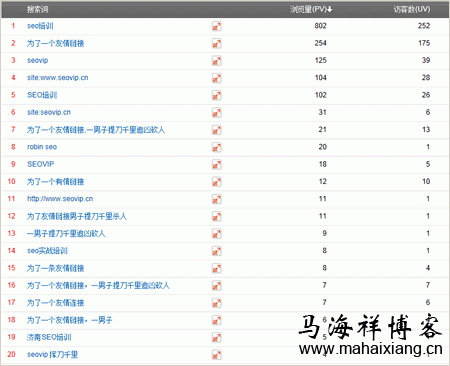Click trend icon in row 18
Image resolution: width=450 pixels, height=366 pixels.
pyautogui.click(x=217, y=321)
